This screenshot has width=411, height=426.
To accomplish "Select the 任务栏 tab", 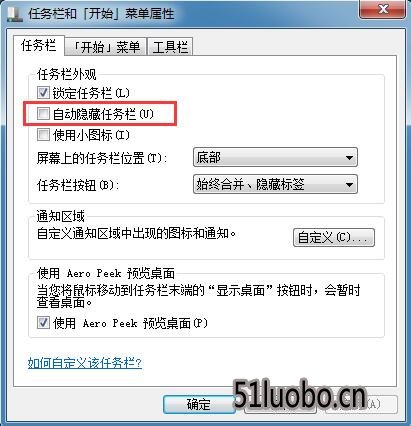I will 39,45.
